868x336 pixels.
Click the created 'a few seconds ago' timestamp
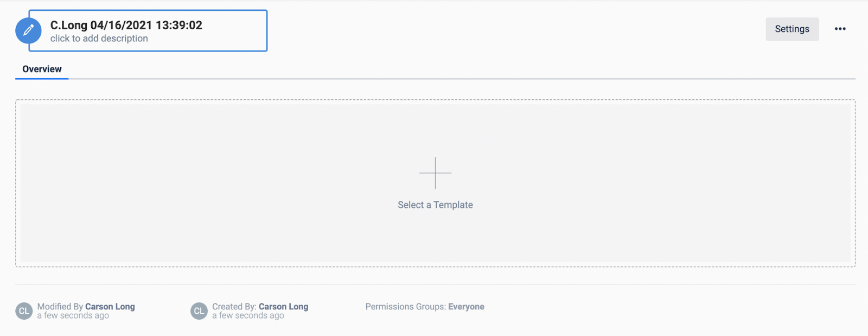[248, 315]
